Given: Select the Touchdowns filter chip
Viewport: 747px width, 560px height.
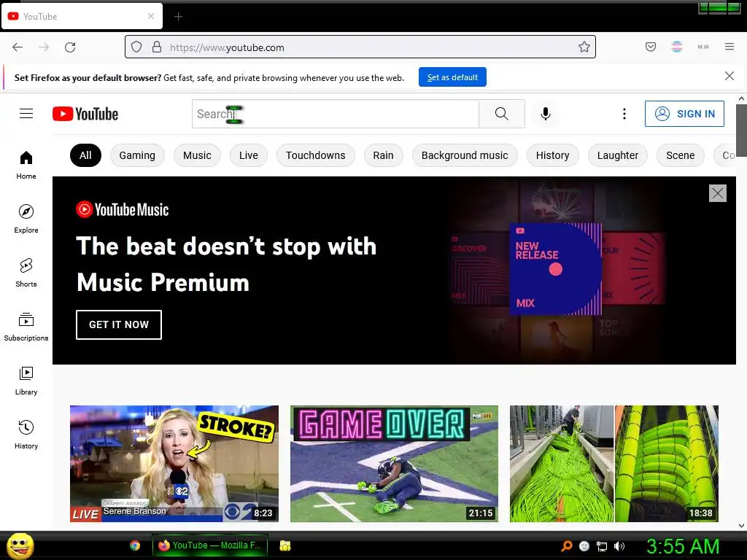Looking at the screenshot, I should tap(316, 155).
